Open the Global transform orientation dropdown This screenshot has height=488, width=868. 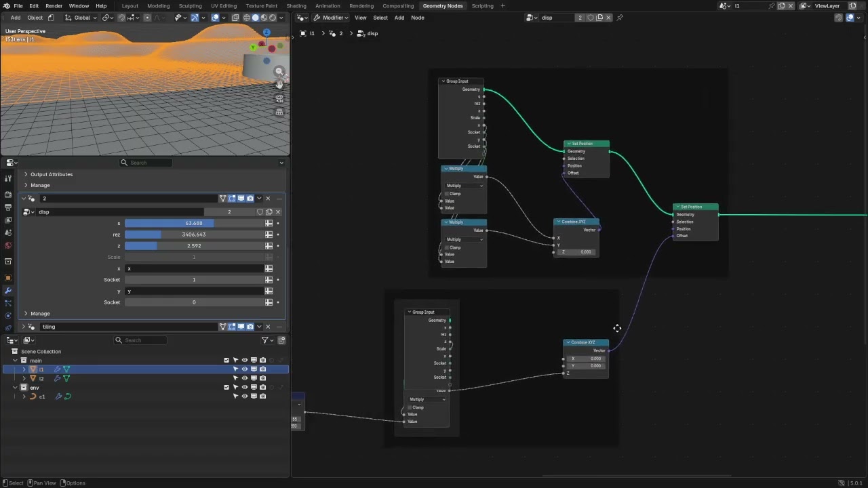click(x=82, y=18)
